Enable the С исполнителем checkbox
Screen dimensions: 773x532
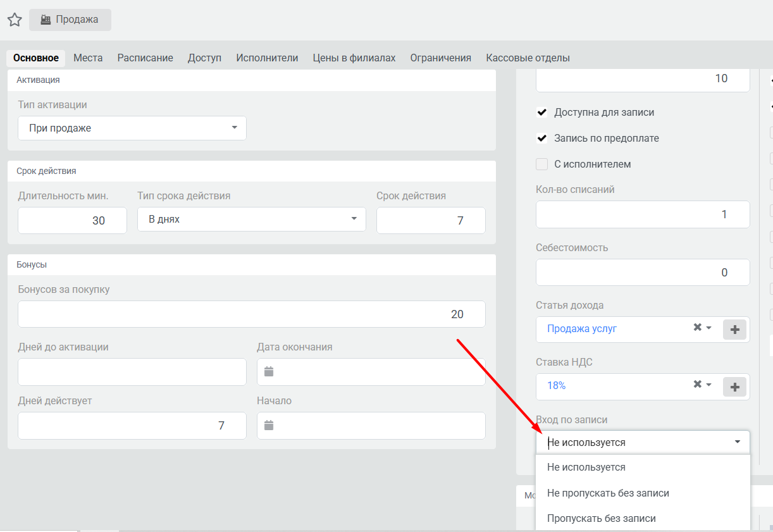coord(541,164)
